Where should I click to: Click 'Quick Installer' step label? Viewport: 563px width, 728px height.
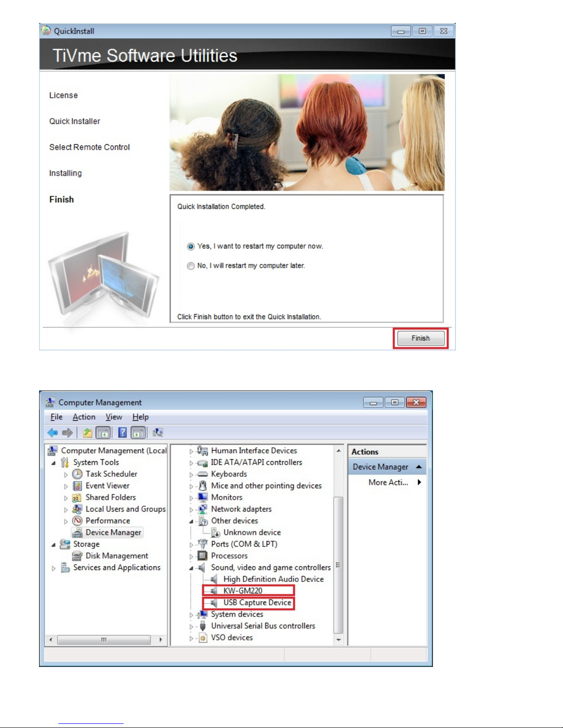[x=74, y=121]
